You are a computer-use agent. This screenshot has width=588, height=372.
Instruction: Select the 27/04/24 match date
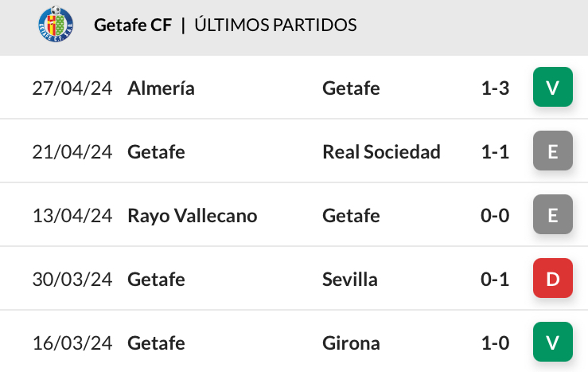click(72, 88)
